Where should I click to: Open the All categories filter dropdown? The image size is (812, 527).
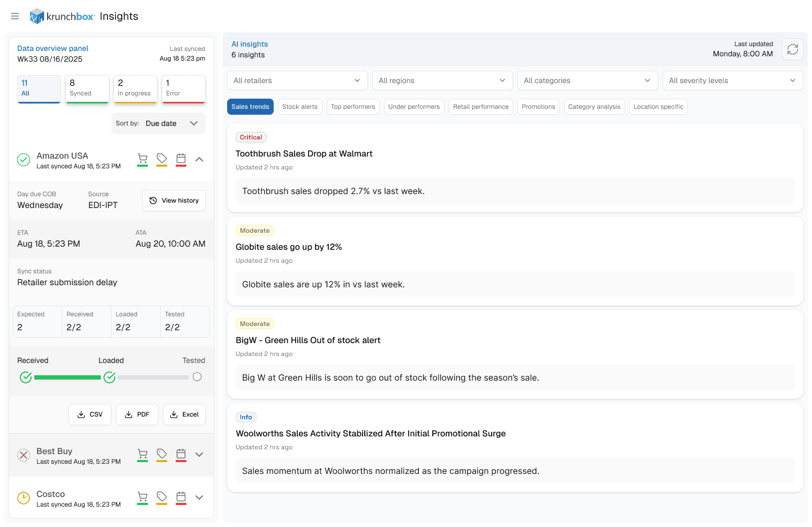pos(588,80)
